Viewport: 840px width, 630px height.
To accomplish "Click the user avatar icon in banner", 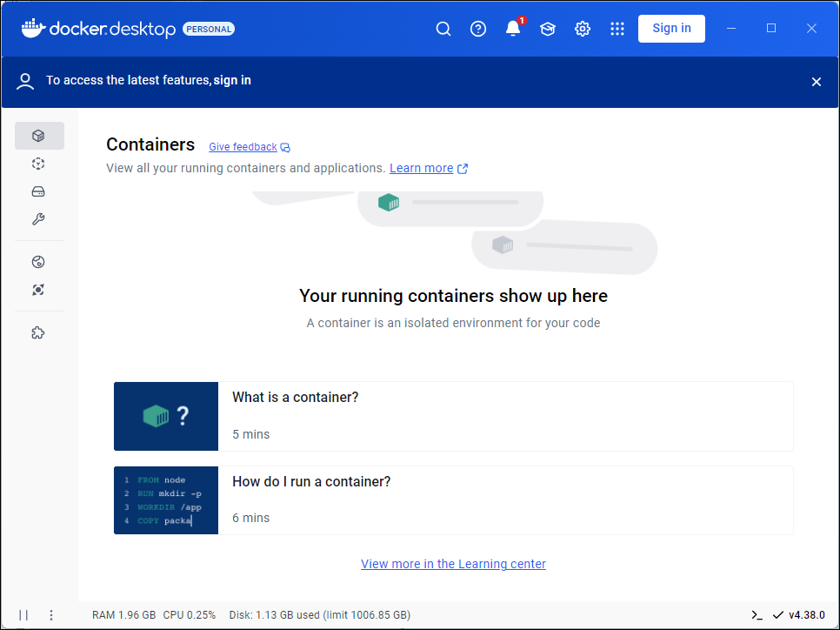I will point(25,82).
